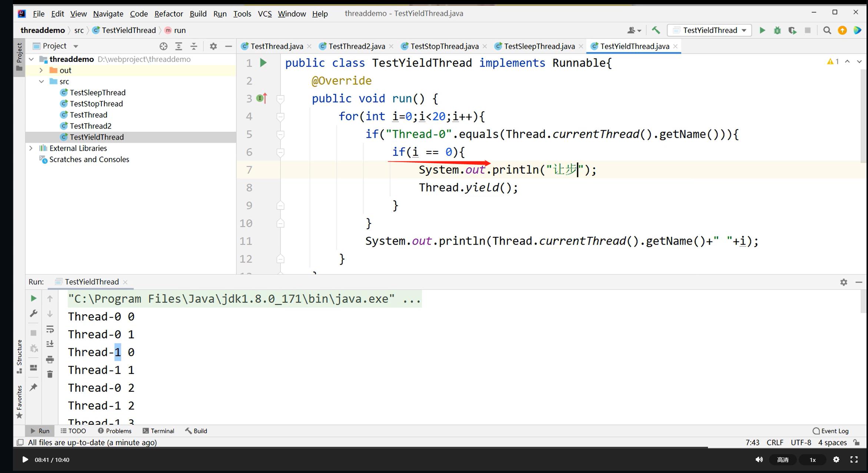Hide the Project panel with minus icon
Image resolution: width=868 pixels, height=473 pixels.
click(229, 46)
